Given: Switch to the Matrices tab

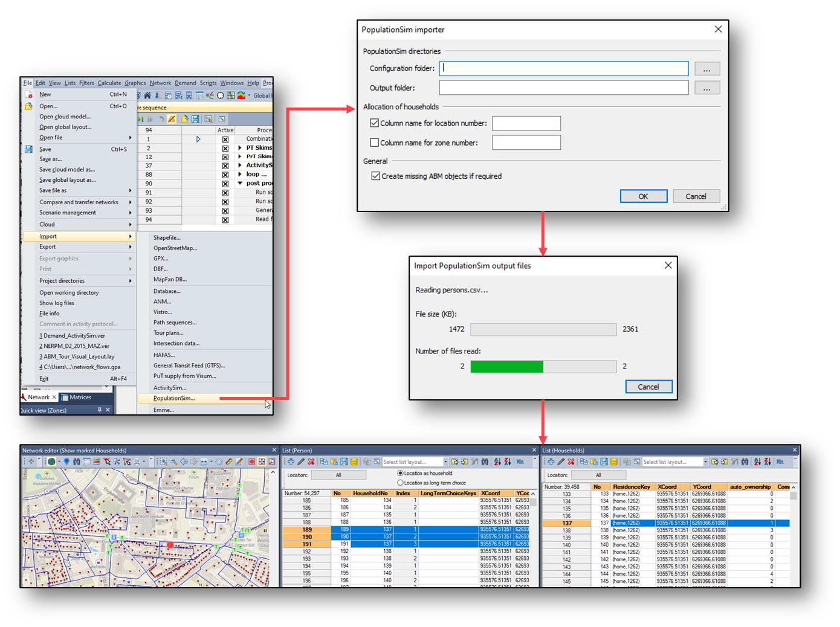Looking at the screenshot, I should 76,397.
